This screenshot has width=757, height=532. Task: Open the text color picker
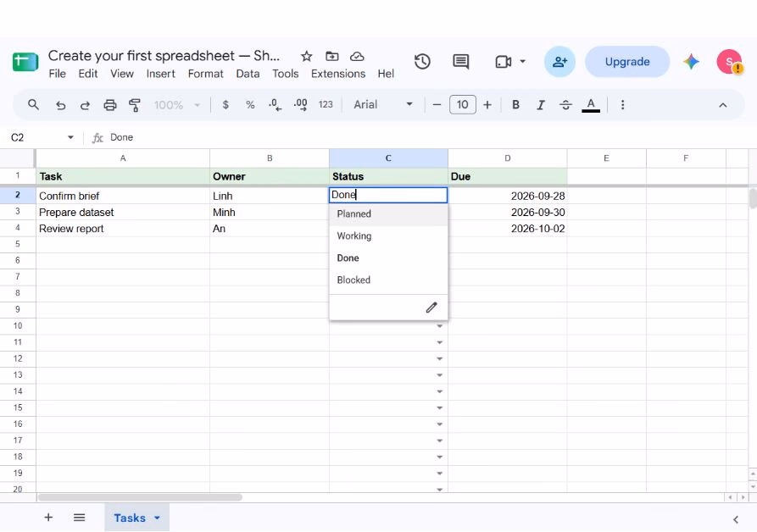591,105
